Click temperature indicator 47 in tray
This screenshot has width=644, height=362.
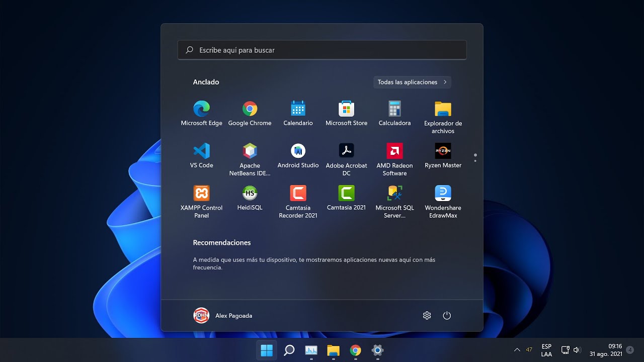tap(529, 350)
